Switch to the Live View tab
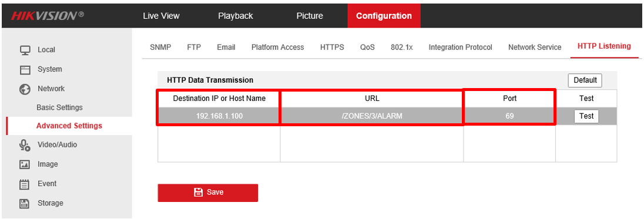This screenshot has width=644, height=219. (x=162, y=16)
